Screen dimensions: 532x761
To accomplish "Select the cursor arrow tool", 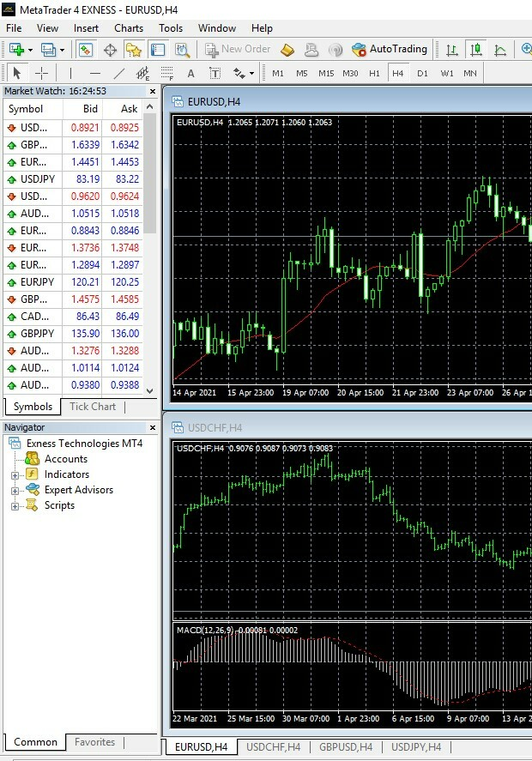I will tap(17, 73).
